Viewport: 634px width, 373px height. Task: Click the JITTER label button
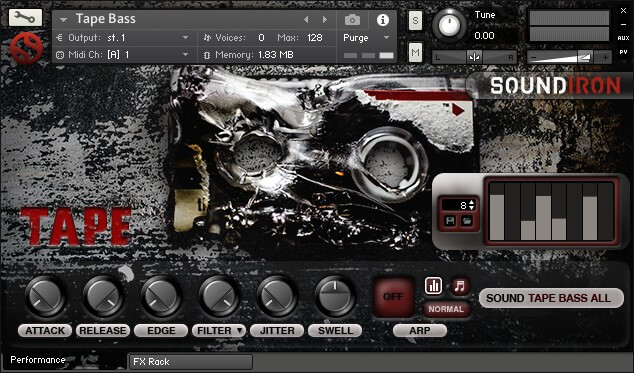click(x=277, y=331)
